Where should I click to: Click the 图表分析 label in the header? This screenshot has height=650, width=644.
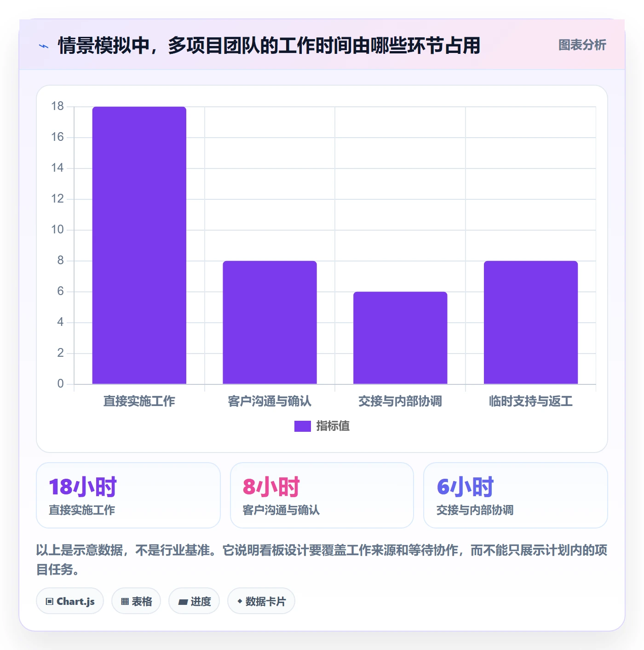coord(582,45)
